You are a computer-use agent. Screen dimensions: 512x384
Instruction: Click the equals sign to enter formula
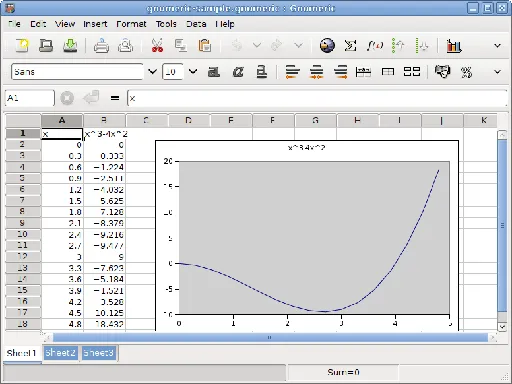pos(115,98)
